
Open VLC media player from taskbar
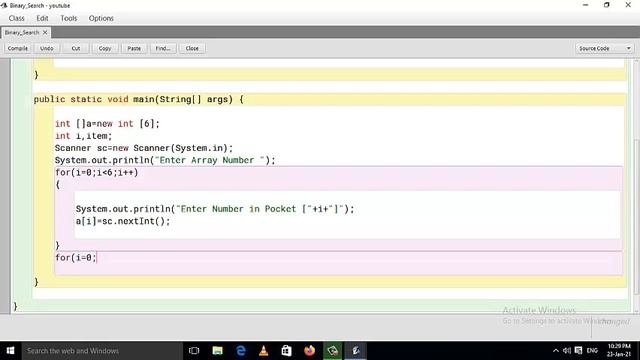(264, 351)
